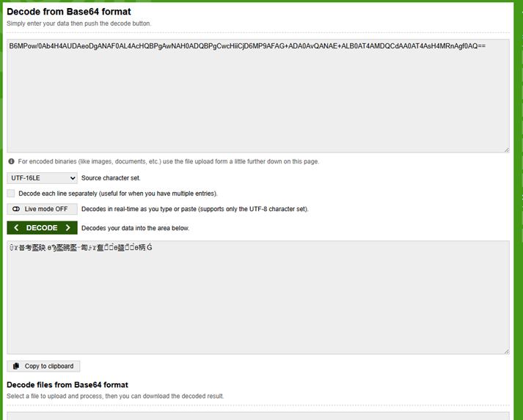The height and width of the screenshot is (420, 523).
Task: Click the 'Decodes your data into the area below' text
Action: coord(135,228)
